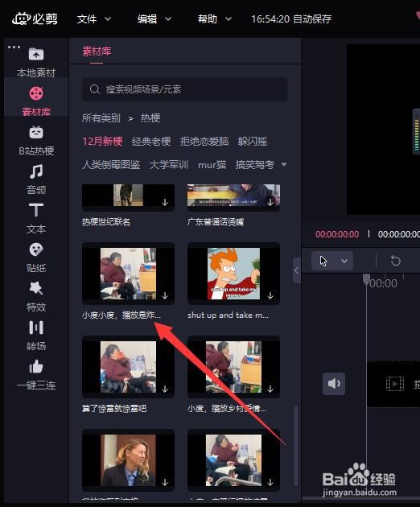Collapse the material panel with side arrow

pos(297,270)
